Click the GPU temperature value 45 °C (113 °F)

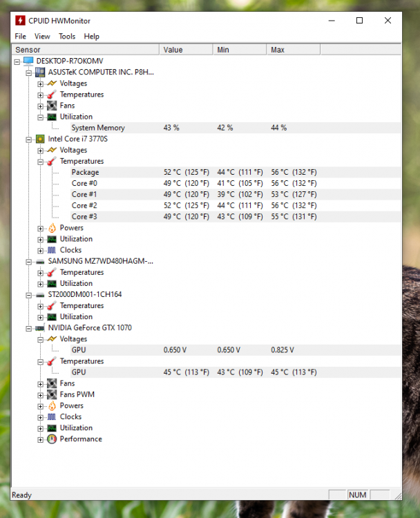[x=187, y=372]
